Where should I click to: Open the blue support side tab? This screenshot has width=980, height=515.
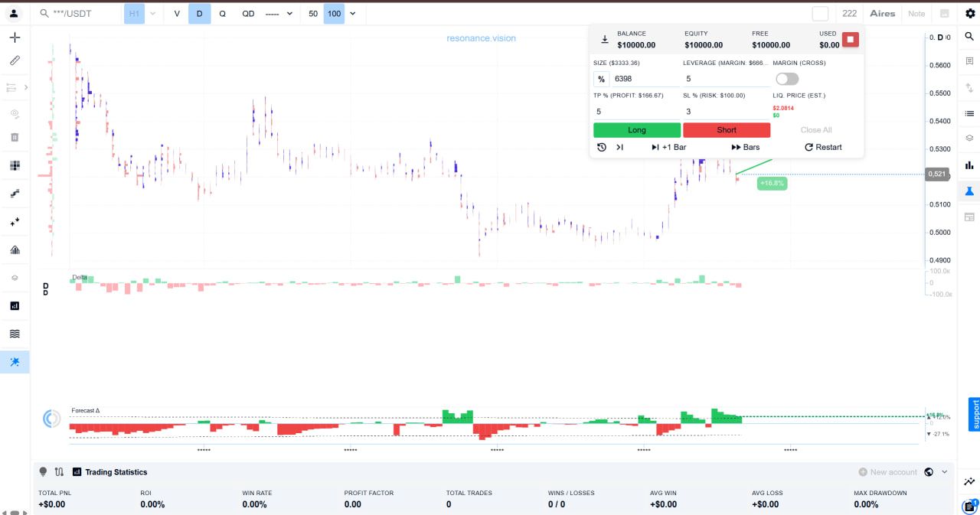tap(974, 414)
